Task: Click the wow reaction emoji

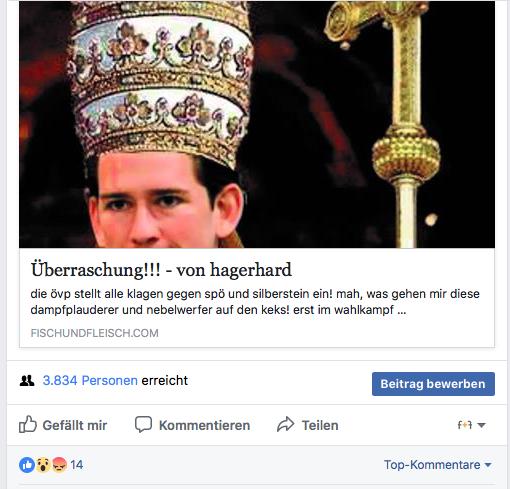Action: pos(43,465)
